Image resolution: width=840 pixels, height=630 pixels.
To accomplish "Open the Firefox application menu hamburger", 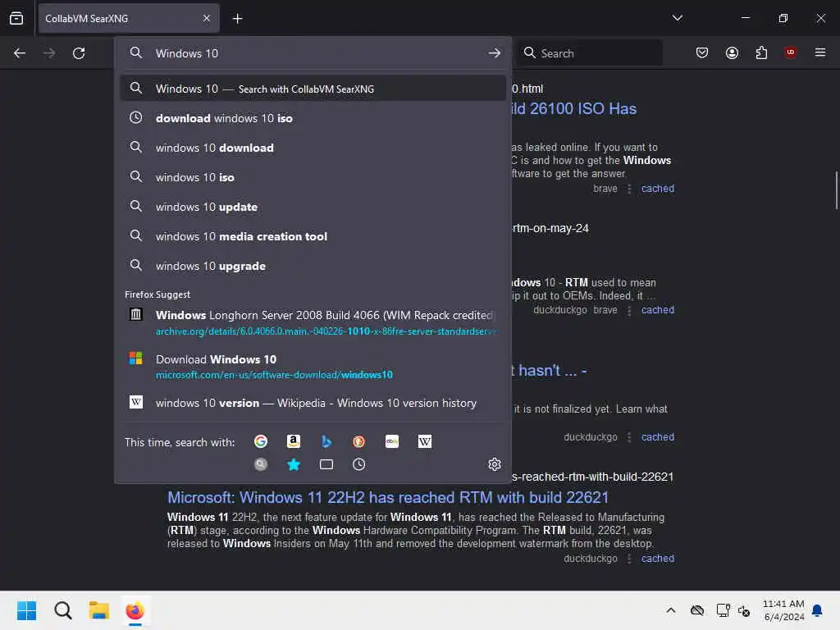I will (x=820, y=52).
